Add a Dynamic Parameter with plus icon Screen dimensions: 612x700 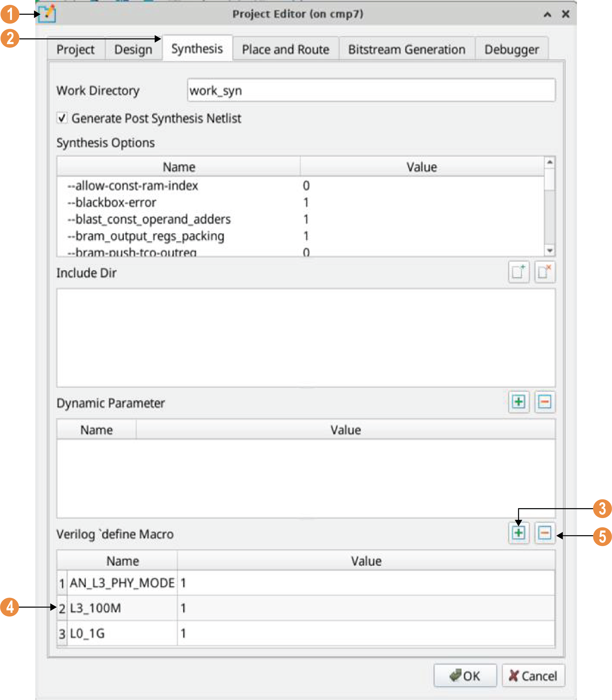pyautogui.click(x=518, y=402)
